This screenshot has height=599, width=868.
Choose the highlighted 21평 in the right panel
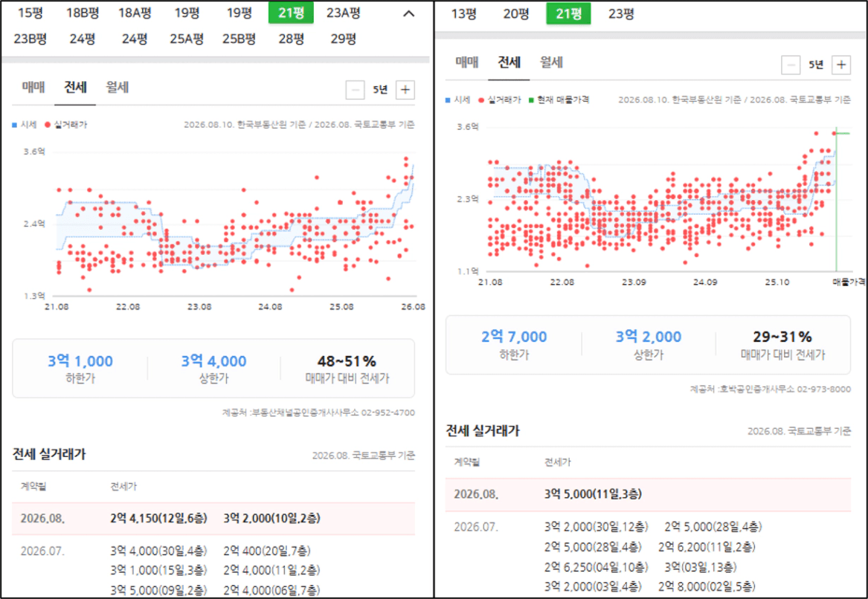(x=568, y=14)
